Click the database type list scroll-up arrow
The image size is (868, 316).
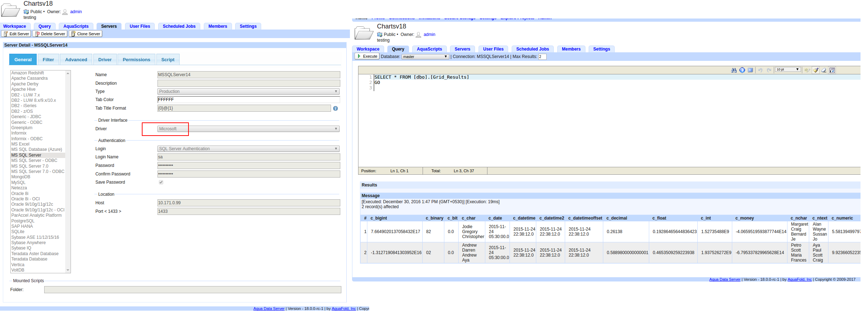[x=68, y=73]
